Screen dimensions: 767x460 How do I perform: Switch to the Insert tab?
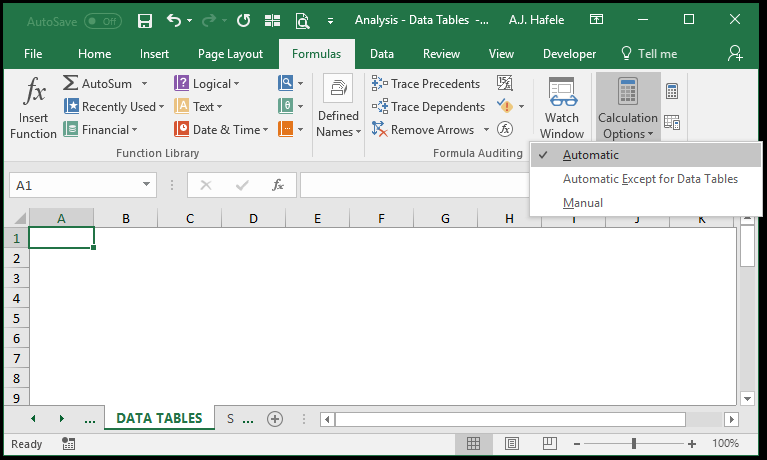click(x=154, y=54)
